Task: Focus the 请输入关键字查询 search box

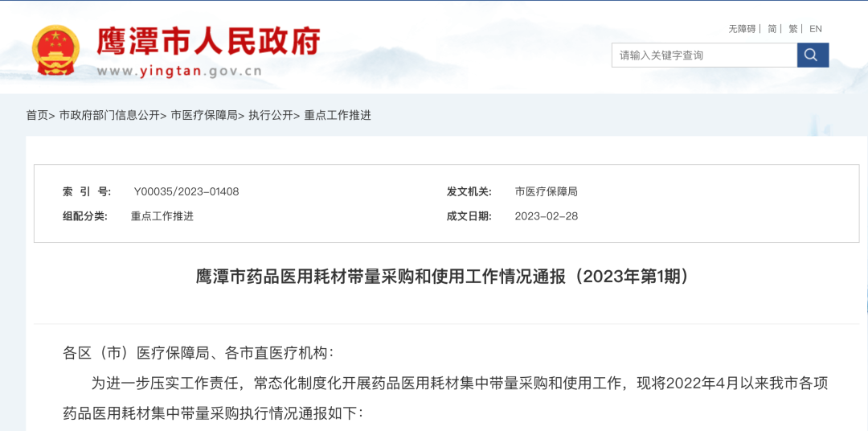Action: tap(704, 55)
